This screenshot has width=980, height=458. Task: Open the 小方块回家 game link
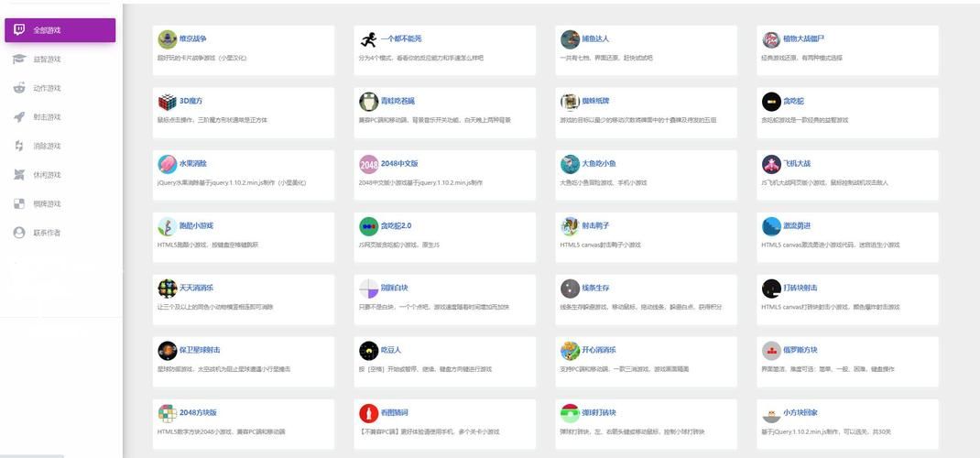800,412
